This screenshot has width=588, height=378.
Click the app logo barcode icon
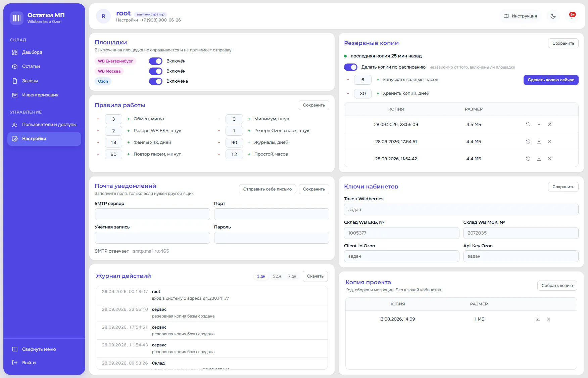(x=17, y=18)
